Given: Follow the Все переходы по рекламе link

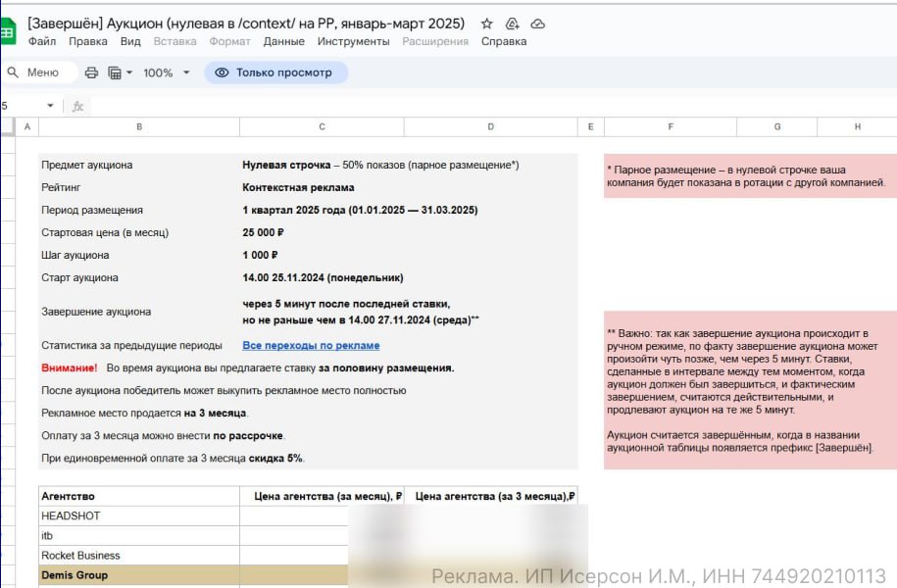Looking at the screenshot, I should click(x=311, y=346).
